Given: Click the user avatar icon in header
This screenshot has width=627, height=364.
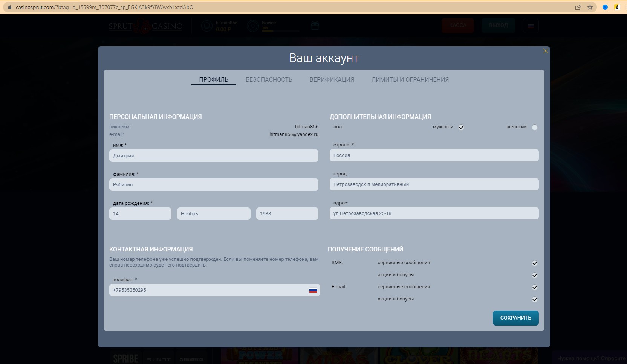Looking at the screenshot, I should click(x=206, y=26).
